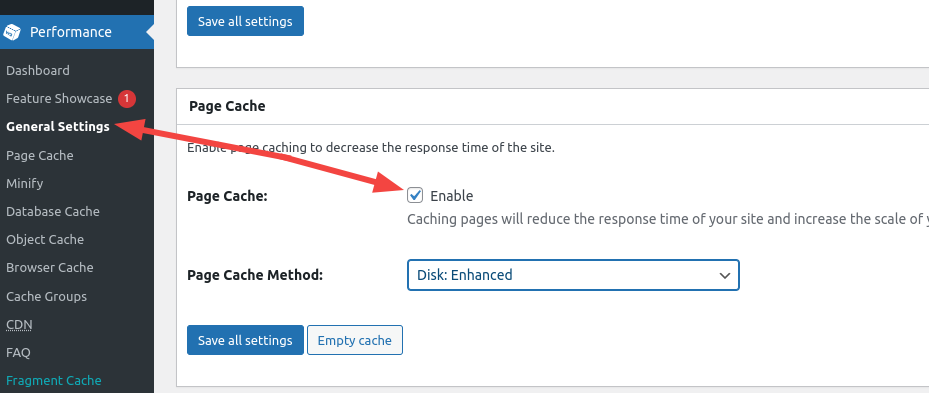This screenshot has height=393, width=929.
Task: Uncheck the Page Cache Enable checkbox
Action: click(415, 195)
